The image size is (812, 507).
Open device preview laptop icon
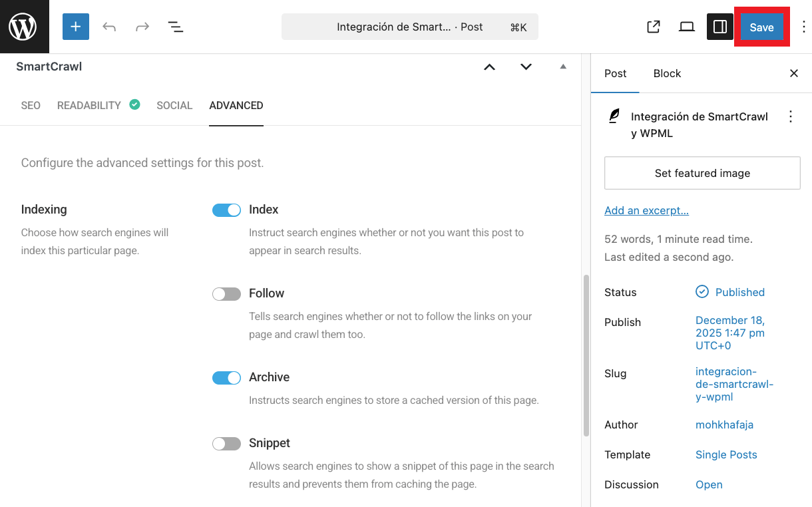[687, 27]
